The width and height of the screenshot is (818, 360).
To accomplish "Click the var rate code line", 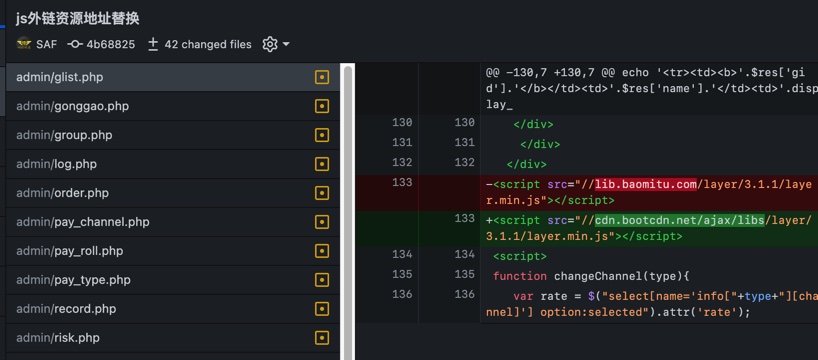I will click(x=652, y=305).
